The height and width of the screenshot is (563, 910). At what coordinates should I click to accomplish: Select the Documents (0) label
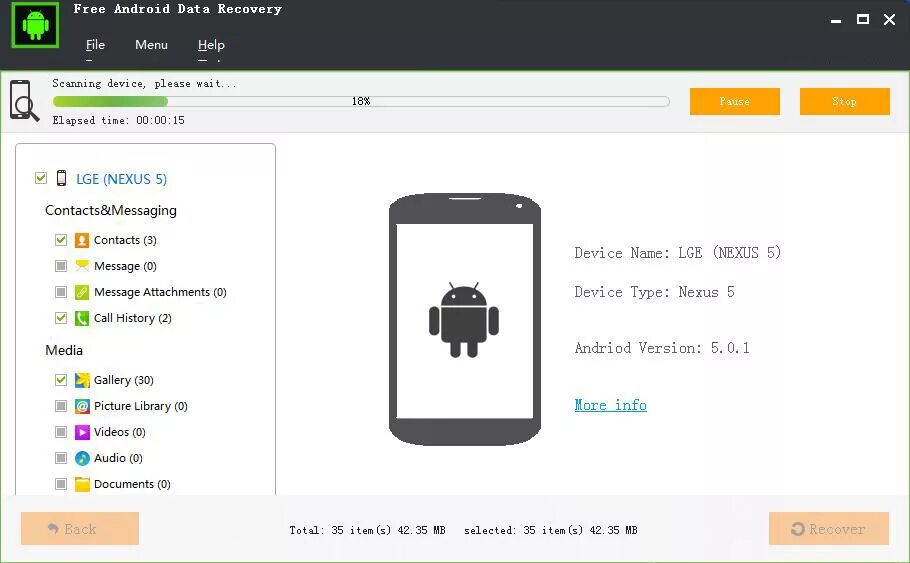click(x=132, y=484)
